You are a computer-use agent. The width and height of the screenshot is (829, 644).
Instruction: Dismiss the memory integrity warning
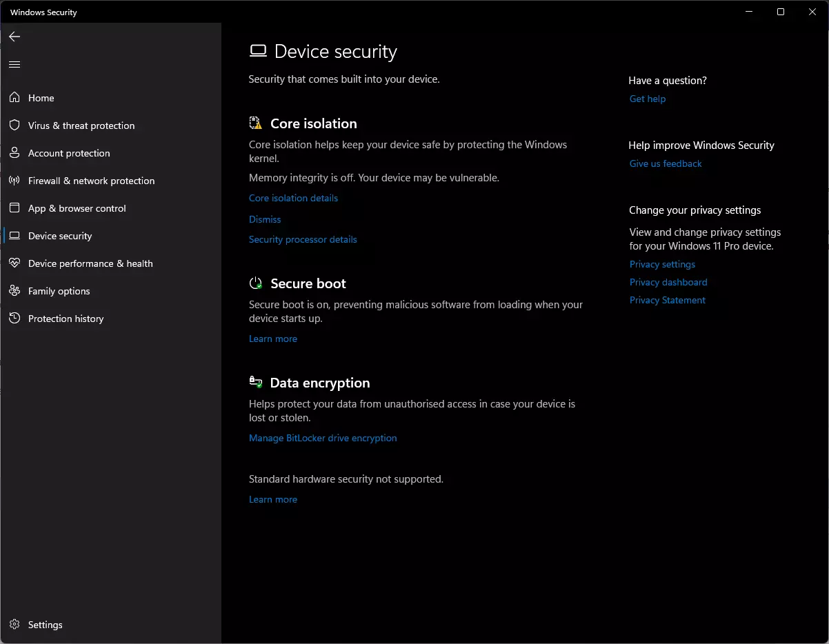pyautogui.click(x=265, y=219)
